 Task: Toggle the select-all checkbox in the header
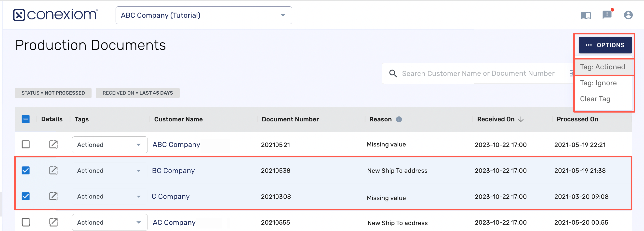[25, 119]
